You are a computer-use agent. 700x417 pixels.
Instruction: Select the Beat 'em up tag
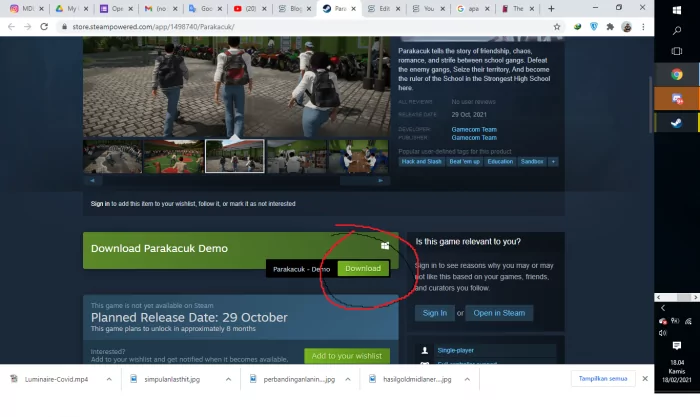(x=464, y=162)
